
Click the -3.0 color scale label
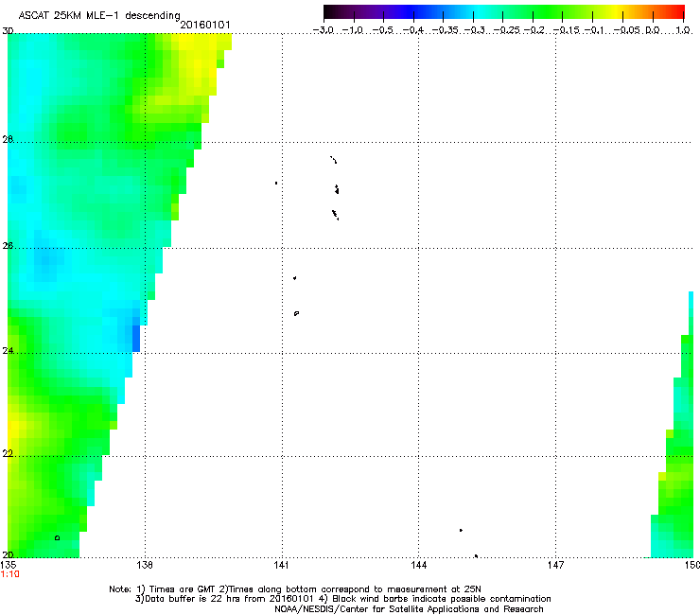324,30
